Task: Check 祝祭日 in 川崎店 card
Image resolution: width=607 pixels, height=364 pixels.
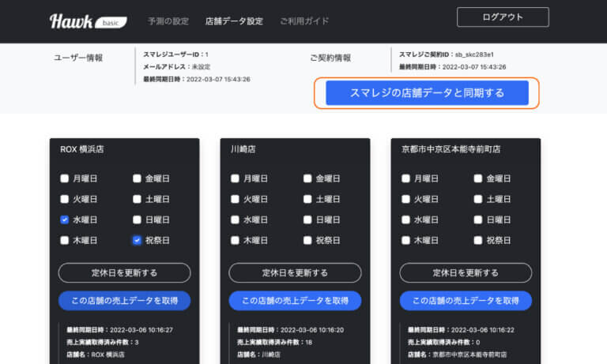Action: point(307,240)
